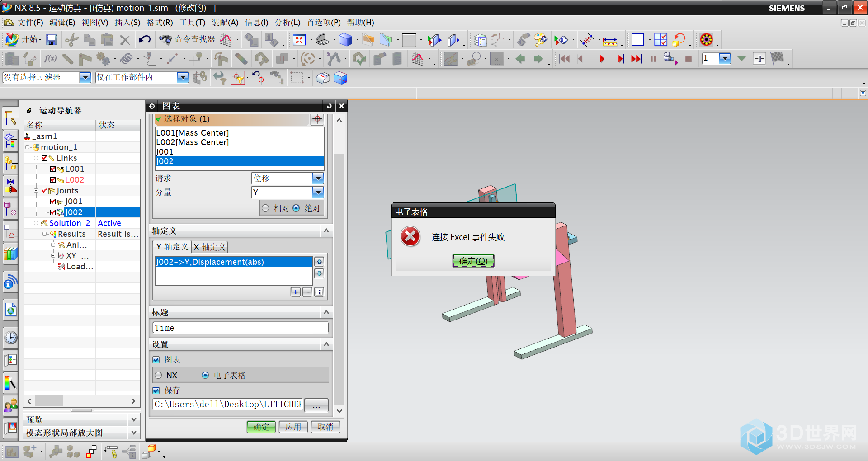Click the Play animation button
The image size is (868, 461).
(x=602, y=59)
